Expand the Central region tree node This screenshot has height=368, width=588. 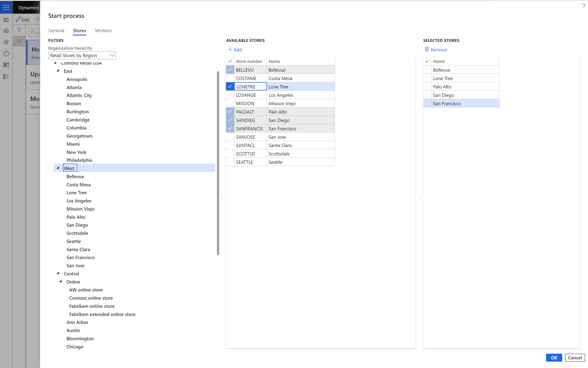point(58,273)
